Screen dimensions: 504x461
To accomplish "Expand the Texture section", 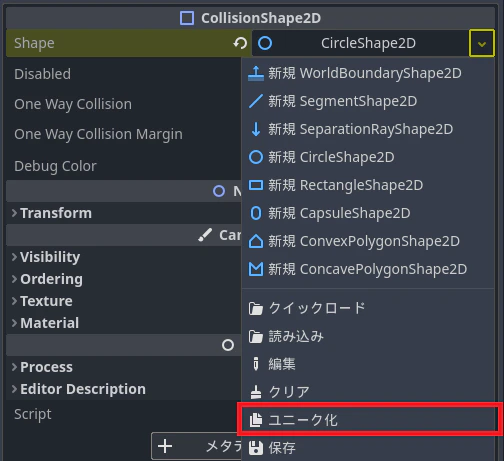I will point(123,301).
